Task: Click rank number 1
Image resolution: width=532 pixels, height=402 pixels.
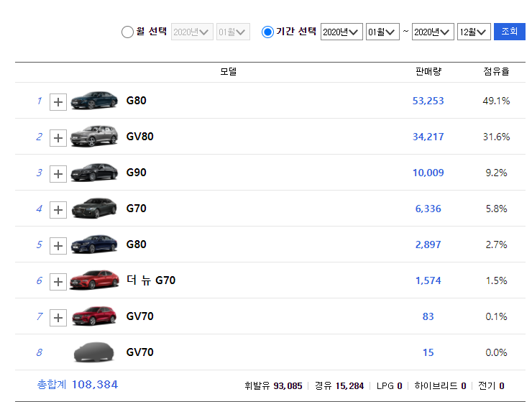Action: (40, 101)
